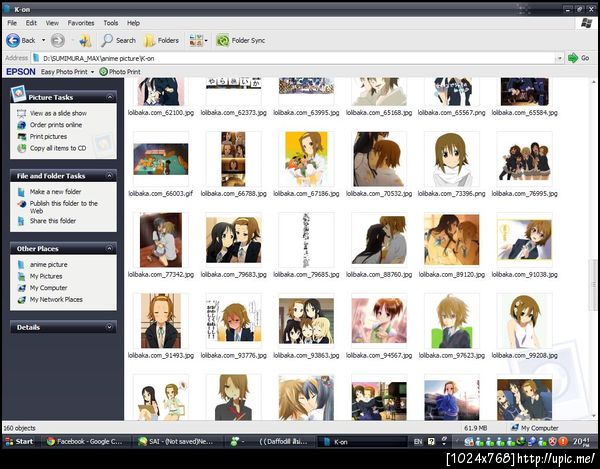This screenshot has height=469, width=600.
Task: Select thumbnail lolibaka.com_76995.jpg
Action: pos(524,159)
